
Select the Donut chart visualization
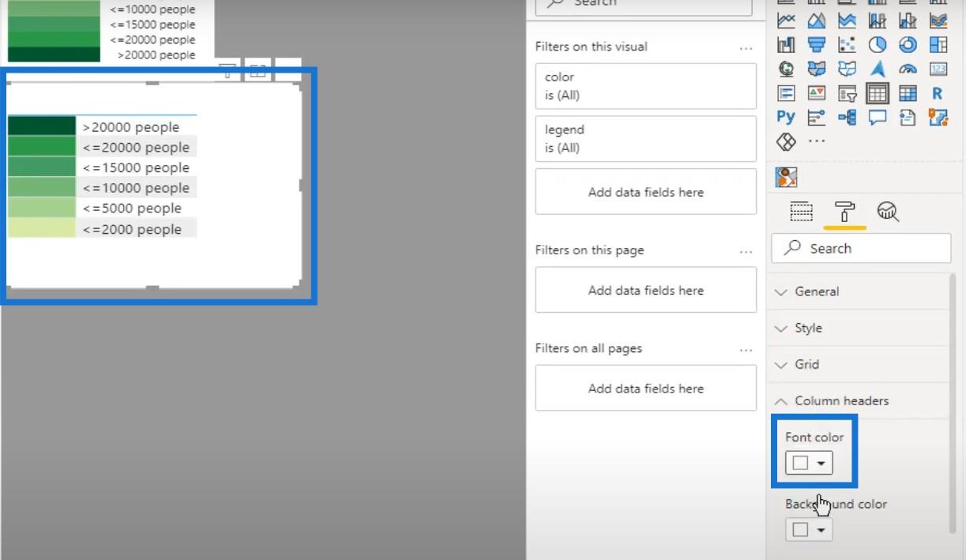pyautogui.click(x=908, y=44)
